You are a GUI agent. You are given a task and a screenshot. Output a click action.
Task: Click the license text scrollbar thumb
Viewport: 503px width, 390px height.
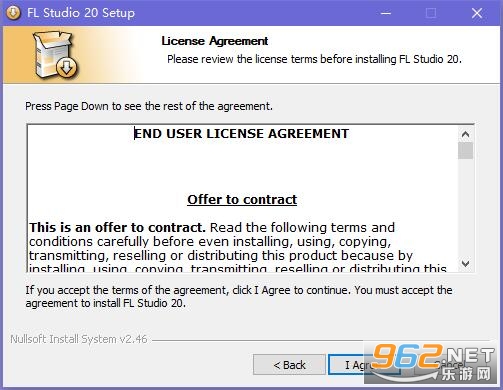466,151
